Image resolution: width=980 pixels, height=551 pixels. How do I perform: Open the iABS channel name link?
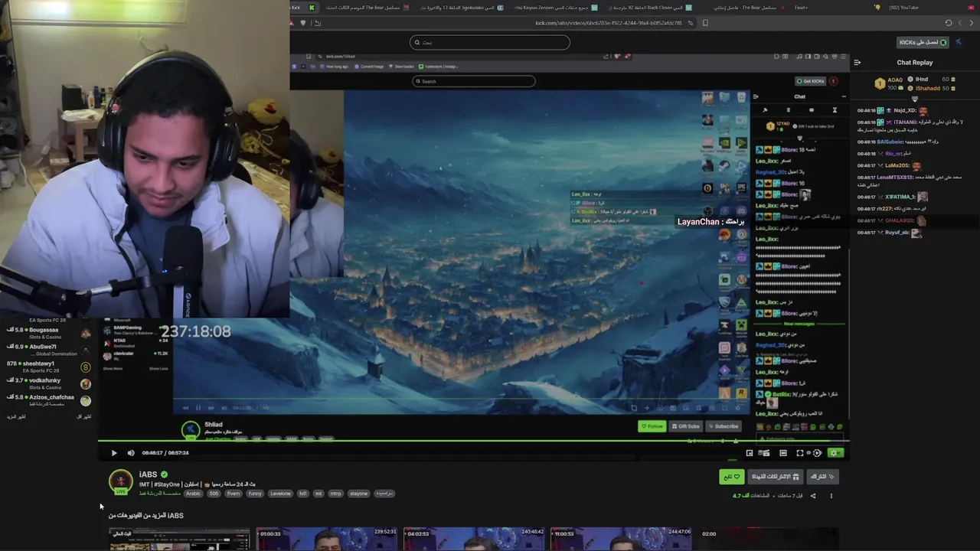pyautogui.click(x=148, y=475)
